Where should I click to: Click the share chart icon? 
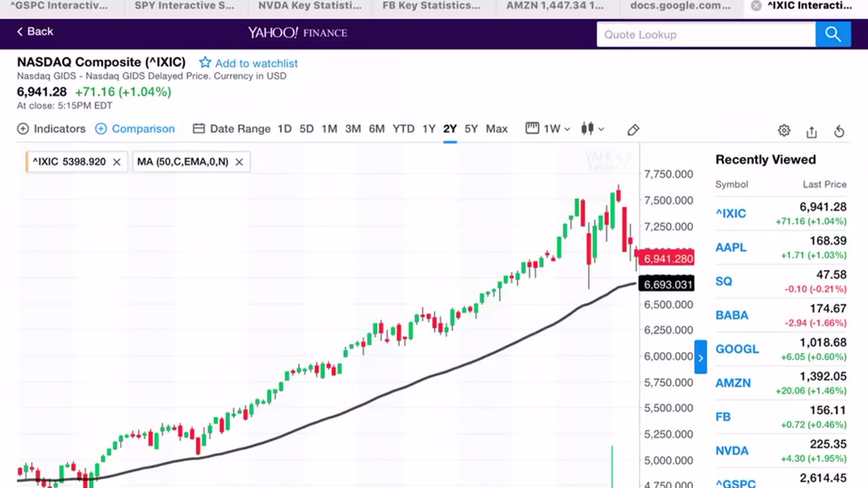(812, 131)
